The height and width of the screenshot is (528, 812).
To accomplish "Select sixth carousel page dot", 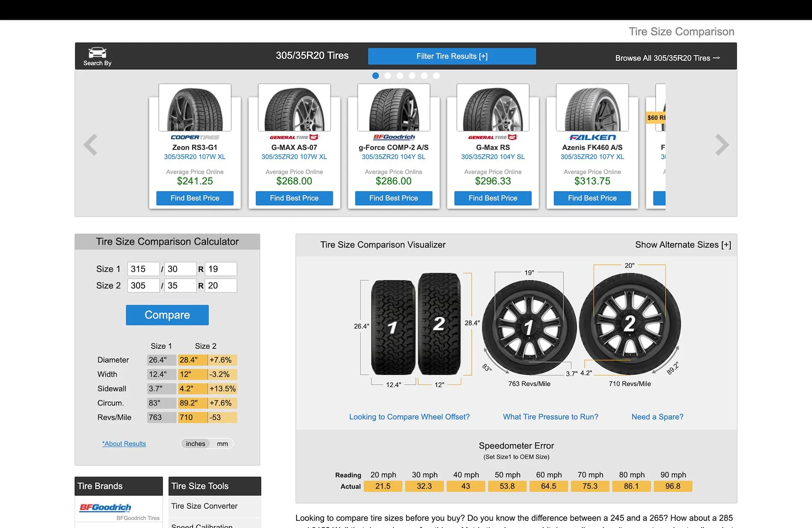I will pos(436,76).
